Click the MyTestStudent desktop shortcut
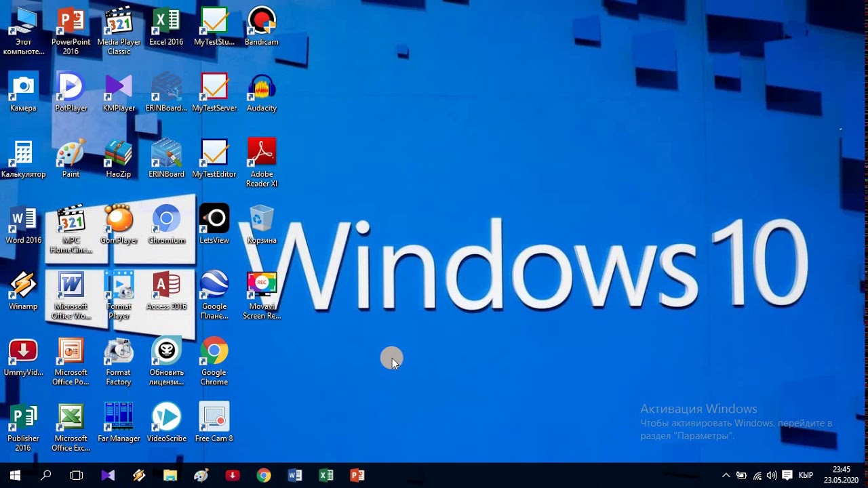Image resolution: width=868 pixels, height=488 pixels. [214, 27]
